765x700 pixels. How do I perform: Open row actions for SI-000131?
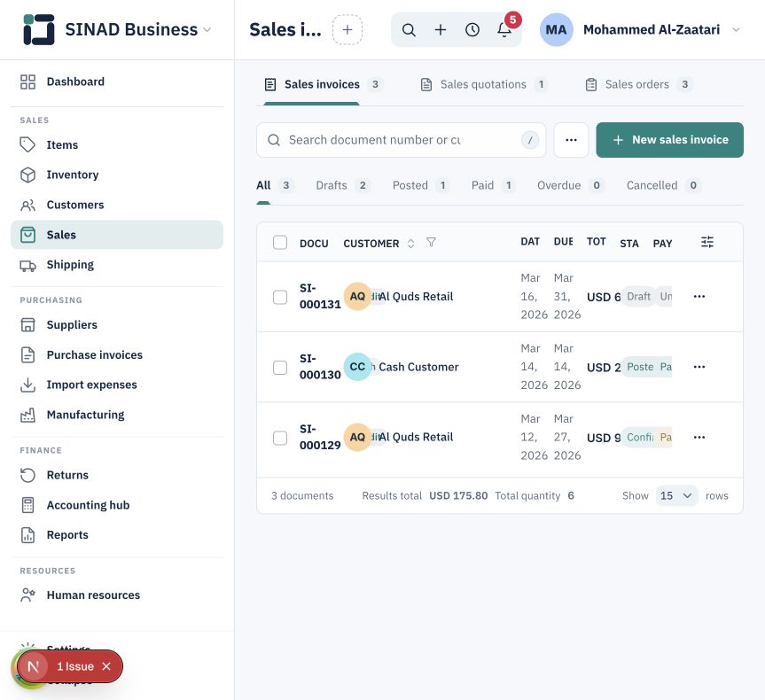tap(699, 297)
